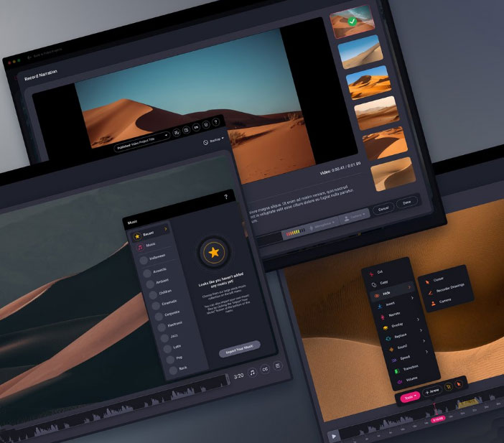Select the Acoustic genre radio circle
This screenshot has height=443, width=504.
(147, 274)
